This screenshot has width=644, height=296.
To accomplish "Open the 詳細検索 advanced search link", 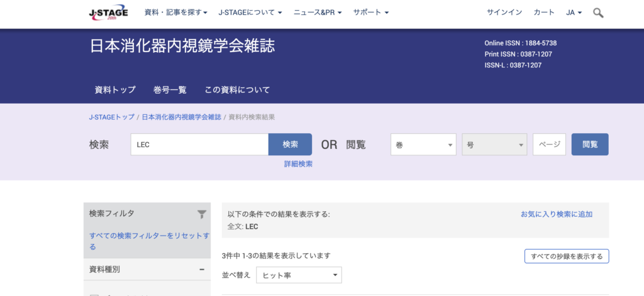I will (298, 164).
